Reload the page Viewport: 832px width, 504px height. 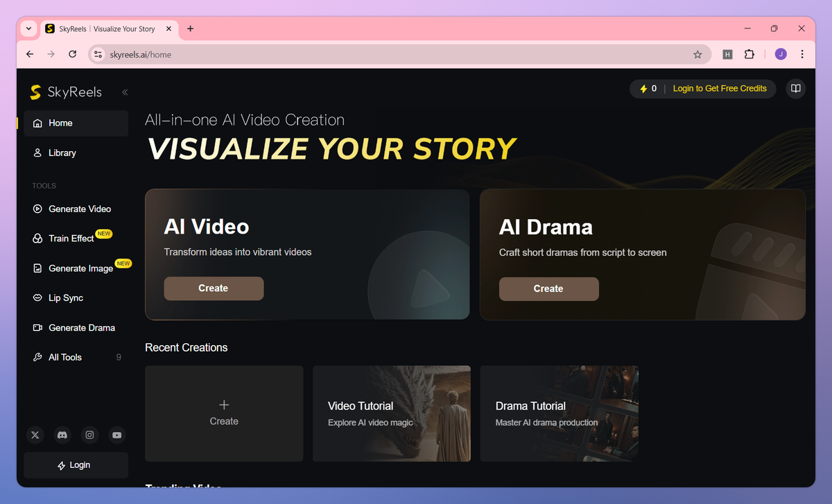72,54
